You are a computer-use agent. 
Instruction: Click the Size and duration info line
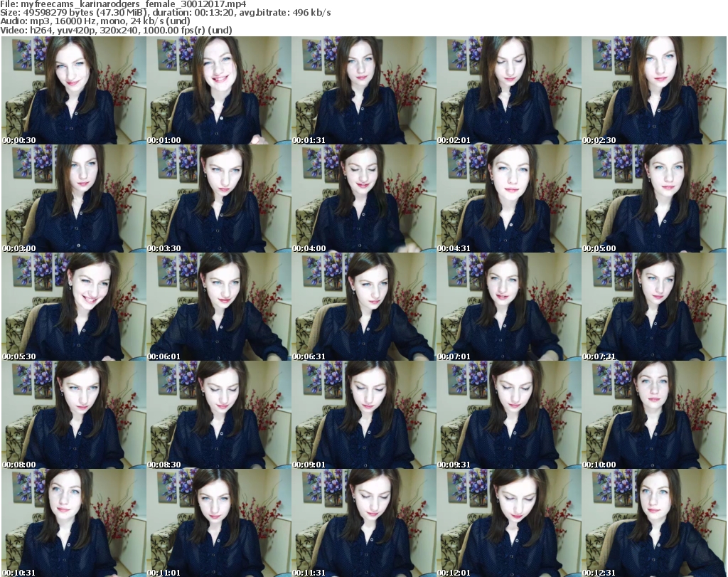pyautogui.click(x=165, y=13)
